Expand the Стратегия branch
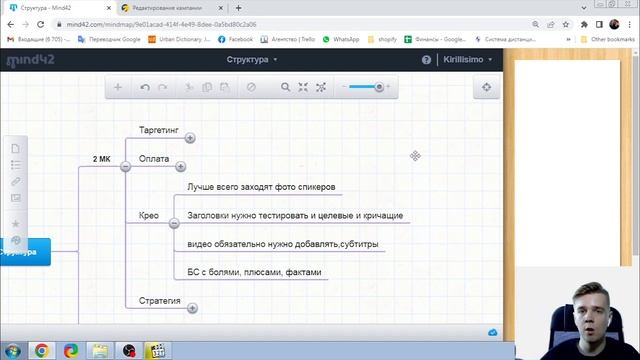Viewport: 640px width, 360px height. click(x=192, y=308)
